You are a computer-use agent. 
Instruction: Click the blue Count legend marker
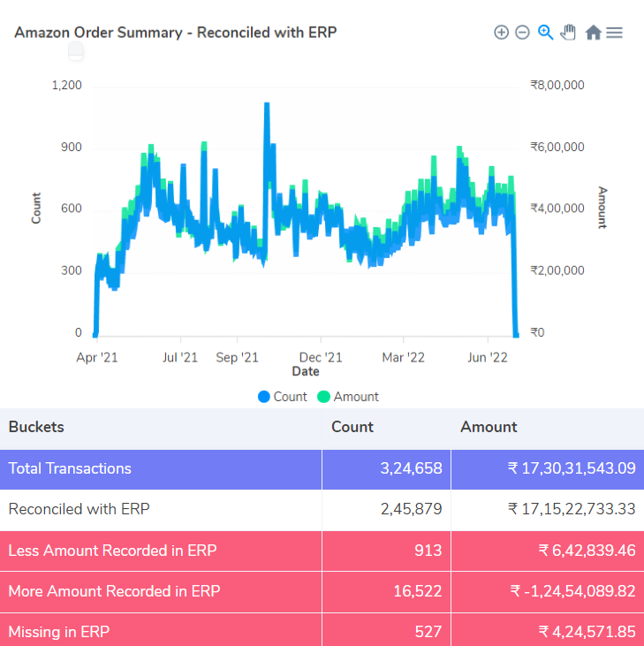264,397
